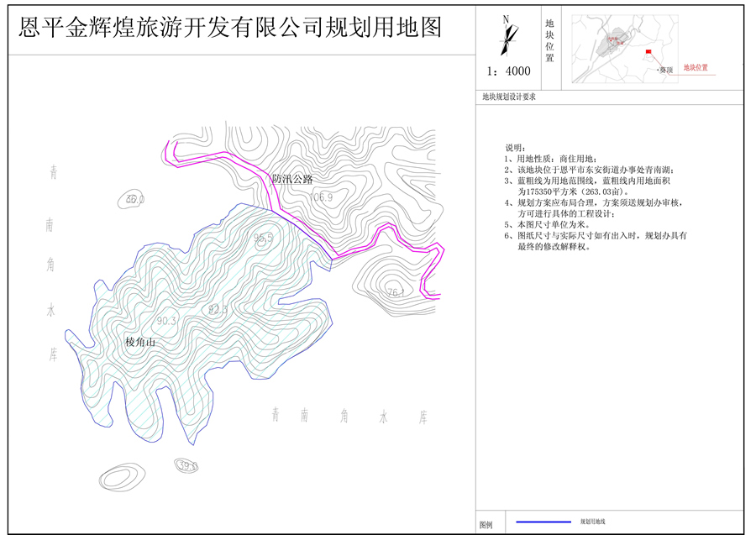Click the north arrow compass symbol
Screen dimensions: 756x535
[506, 39]
